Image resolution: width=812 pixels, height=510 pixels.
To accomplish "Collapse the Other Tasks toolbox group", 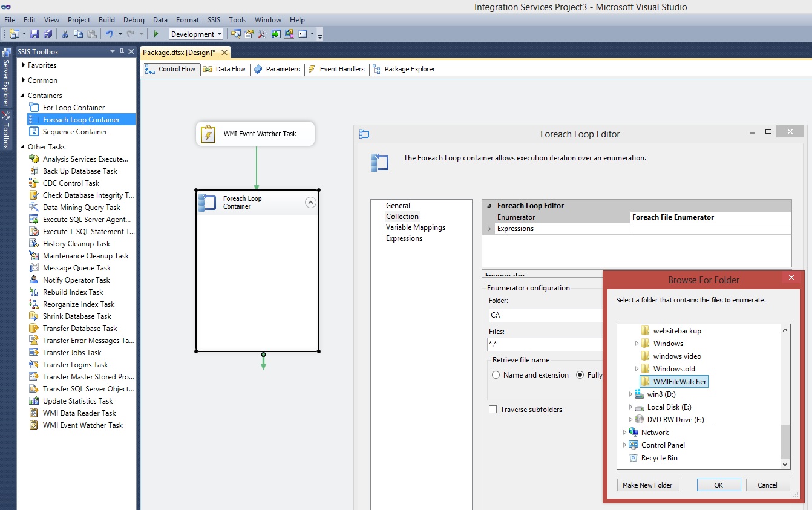I will (24, 146).
